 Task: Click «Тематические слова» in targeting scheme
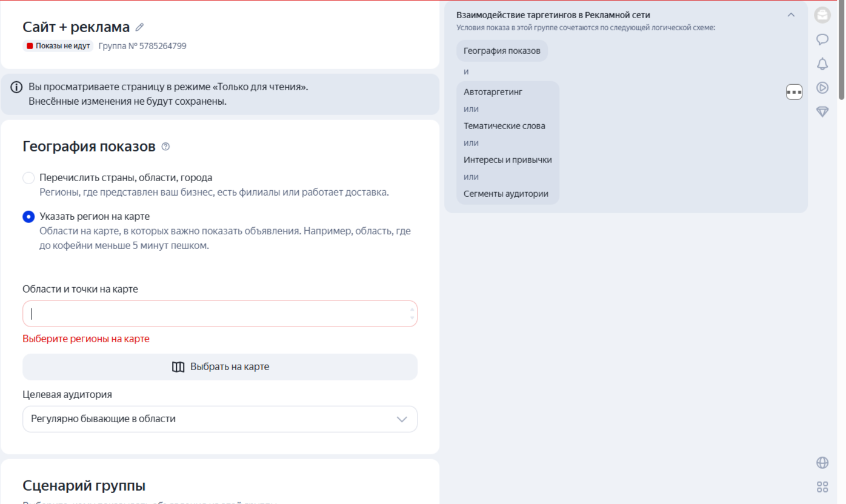pyautogui.click(x=504, y=126)
